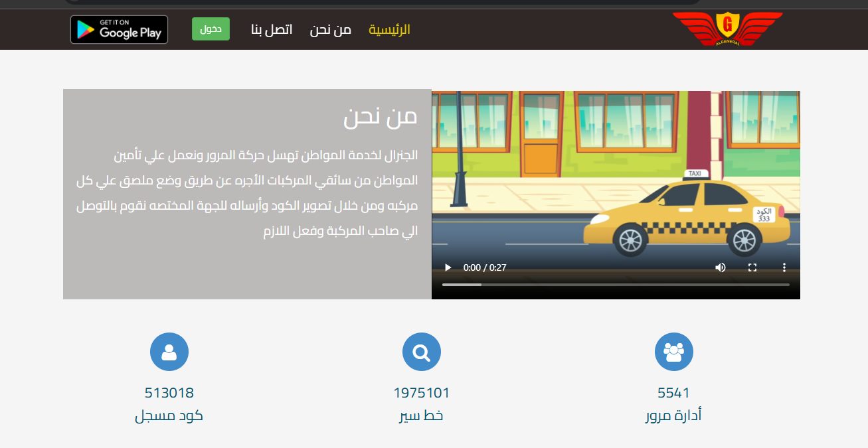Screen dimensions: 868x448
Task: Go to the من نحن nav item
Action: click(330, 30)
